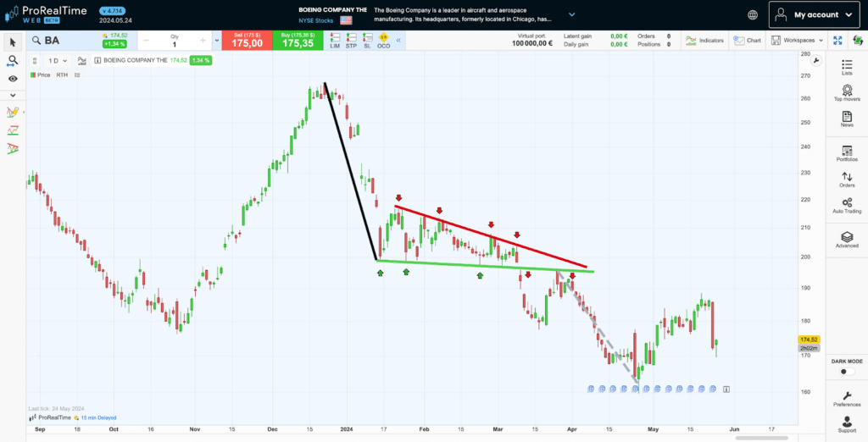The width and height of the screenshot is (868, 442).
Task: Click the green refresh/sync workspace icon
Action: (x=858, y=41)
